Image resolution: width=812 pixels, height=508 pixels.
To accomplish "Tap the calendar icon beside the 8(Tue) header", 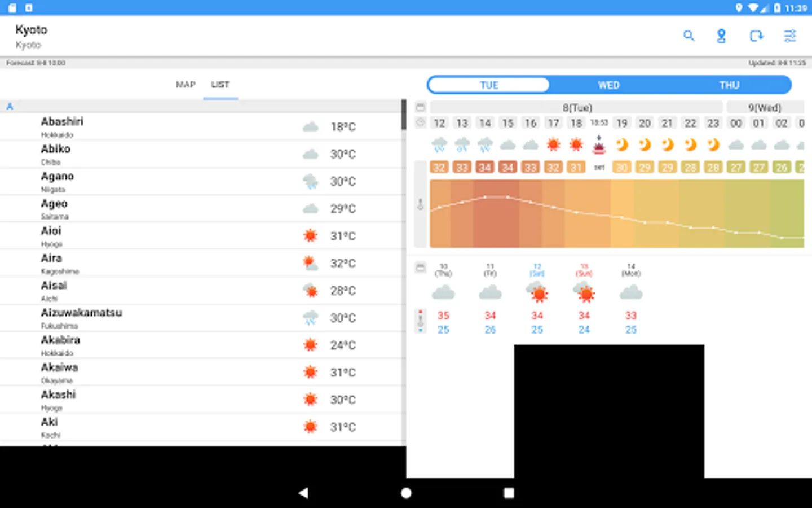I will click(420, 107).
